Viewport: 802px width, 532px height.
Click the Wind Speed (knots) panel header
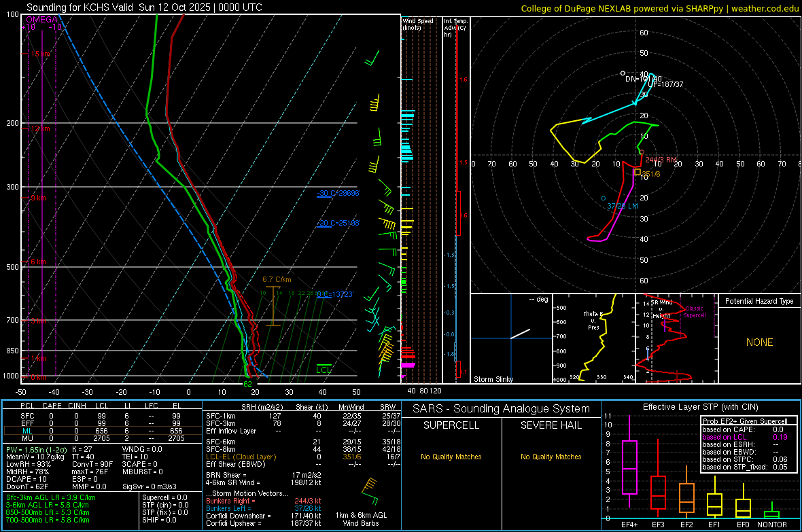coord(418,24)
